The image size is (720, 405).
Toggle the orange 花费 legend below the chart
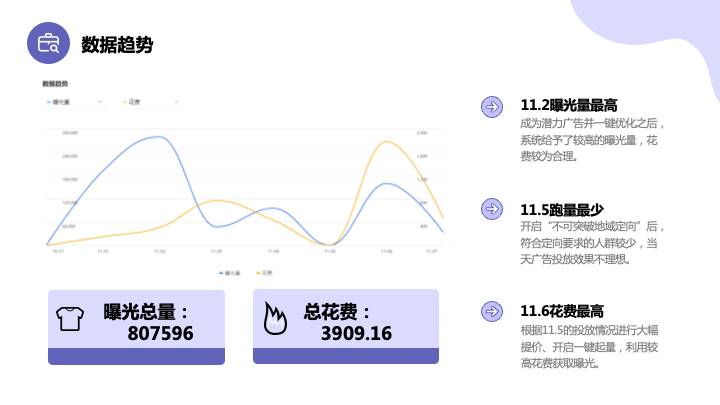[x=264, y=273]
